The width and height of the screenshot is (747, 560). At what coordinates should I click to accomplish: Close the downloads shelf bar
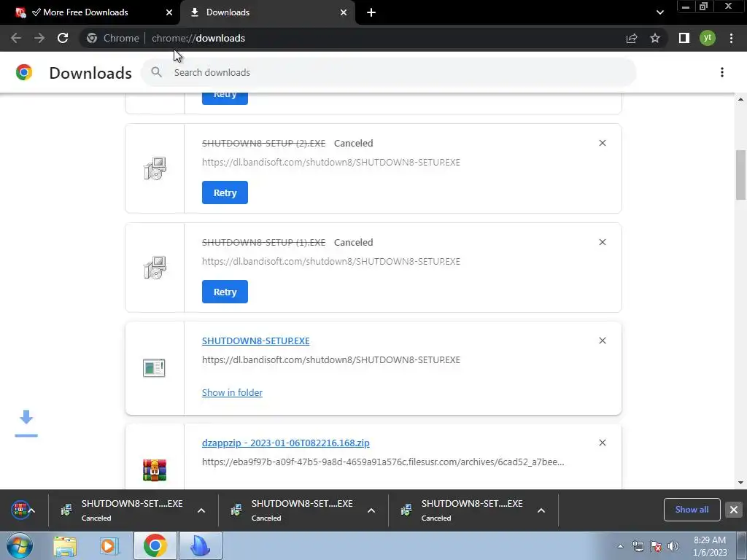[x=734, y=510]
